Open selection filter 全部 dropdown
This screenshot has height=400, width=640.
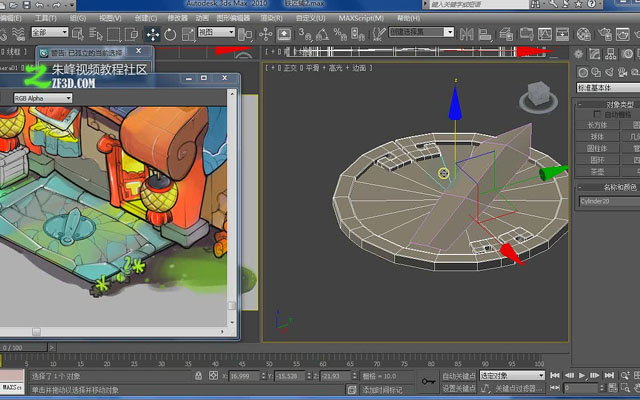[50, 32]
